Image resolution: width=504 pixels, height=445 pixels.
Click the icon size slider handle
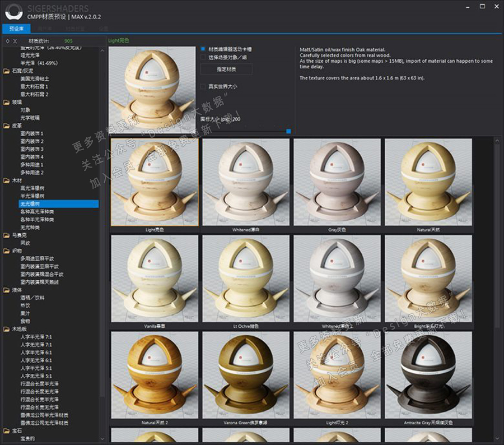click(x=288, y=131)
